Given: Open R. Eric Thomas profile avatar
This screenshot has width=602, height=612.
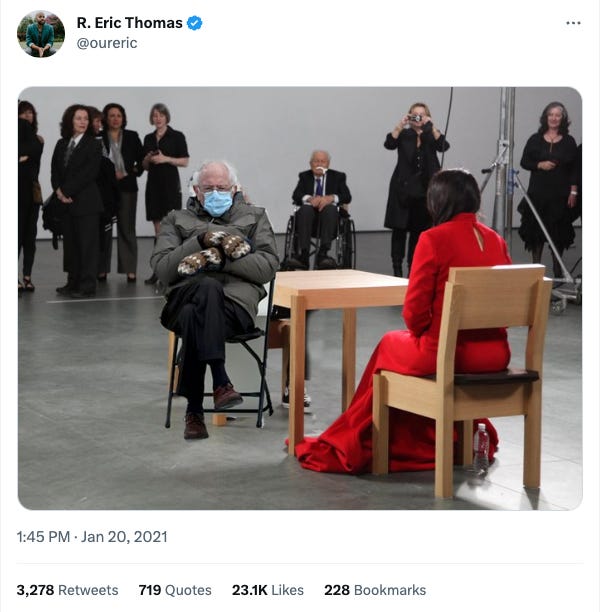Looking at the screenshot, I should tap(41, 34).
